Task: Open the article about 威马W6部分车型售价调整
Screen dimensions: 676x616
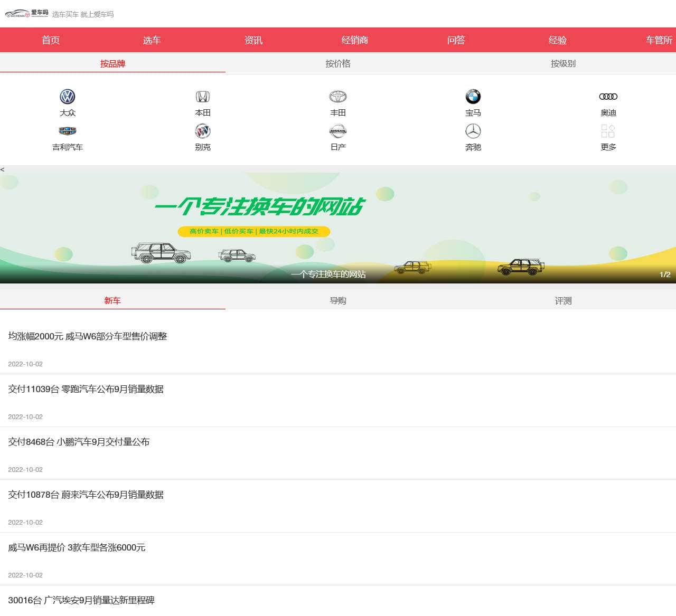Action: tap(88, 336)
